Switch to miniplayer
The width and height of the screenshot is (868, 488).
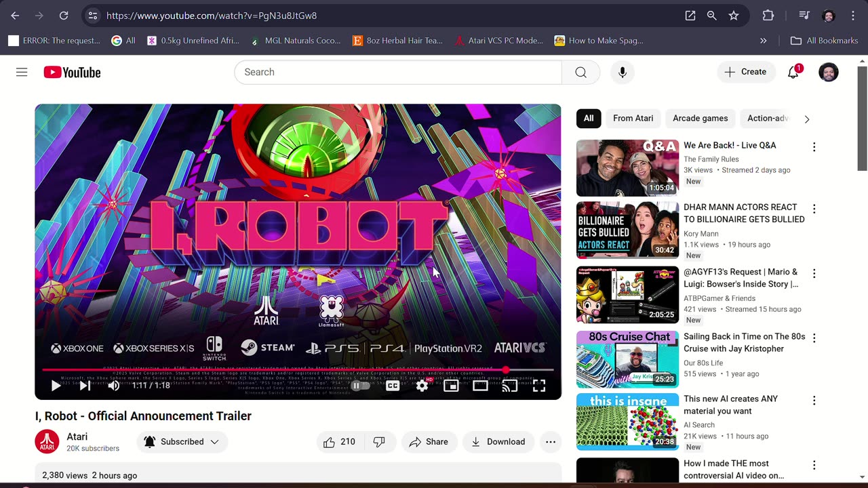coord(451,386)
